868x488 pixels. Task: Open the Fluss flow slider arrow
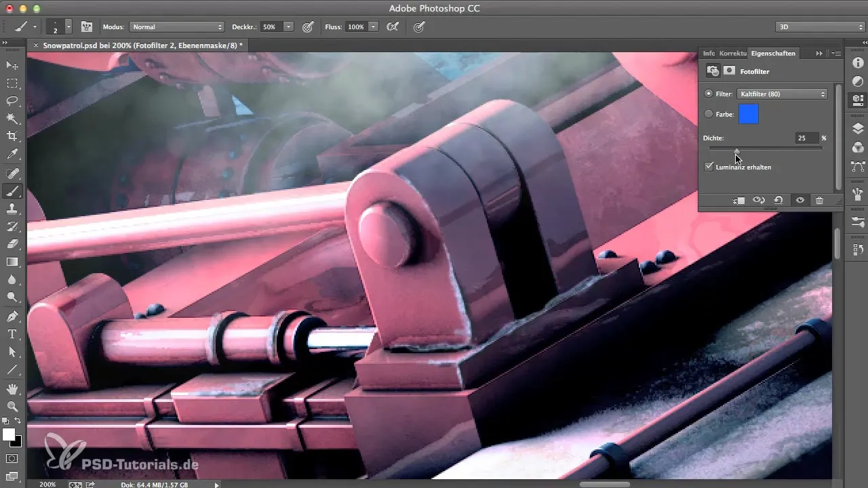point(373,27)
